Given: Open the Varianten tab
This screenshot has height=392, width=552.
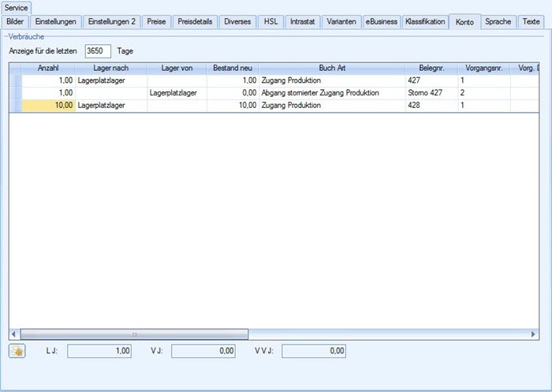Looking at the screenshot, I should (x=341, y=21).
